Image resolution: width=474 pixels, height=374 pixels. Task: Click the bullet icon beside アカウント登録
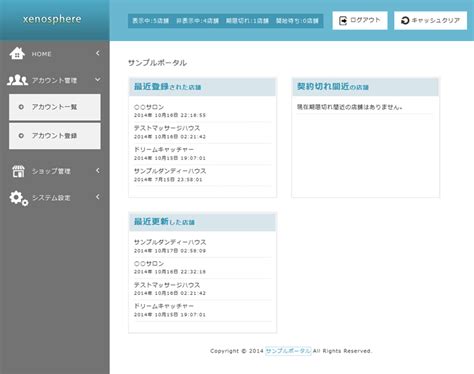click(x=21, y=136)
